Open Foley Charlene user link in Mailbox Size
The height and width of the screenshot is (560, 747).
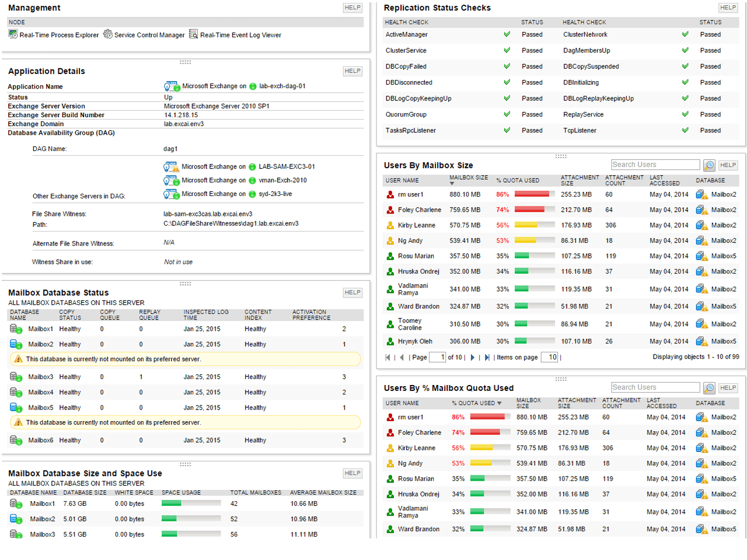(420, 210)
